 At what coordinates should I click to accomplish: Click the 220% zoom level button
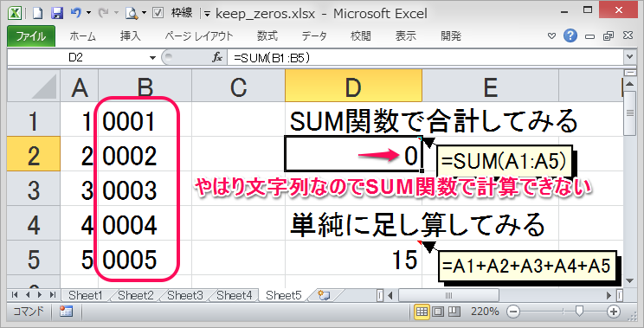point(485,312)
